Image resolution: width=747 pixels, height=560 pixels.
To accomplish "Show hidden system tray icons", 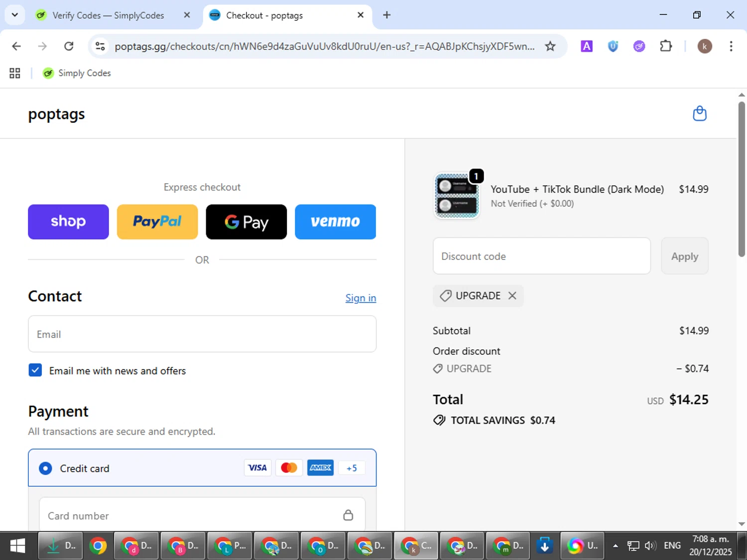I will coord(616,546).
